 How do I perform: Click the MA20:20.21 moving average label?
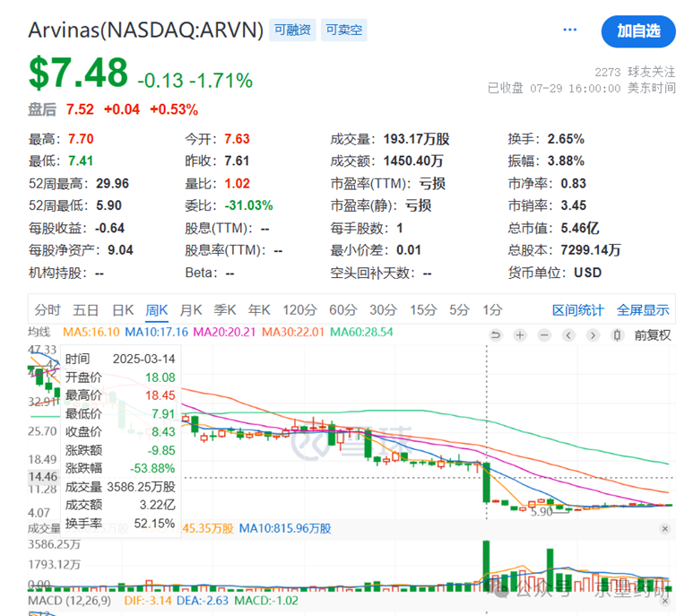(224, 332)
